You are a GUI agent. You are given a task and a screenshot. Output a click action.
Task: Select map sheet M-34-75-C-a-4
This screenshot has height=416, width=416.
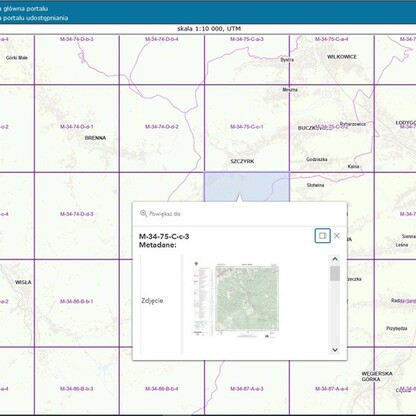coord(332,39)
